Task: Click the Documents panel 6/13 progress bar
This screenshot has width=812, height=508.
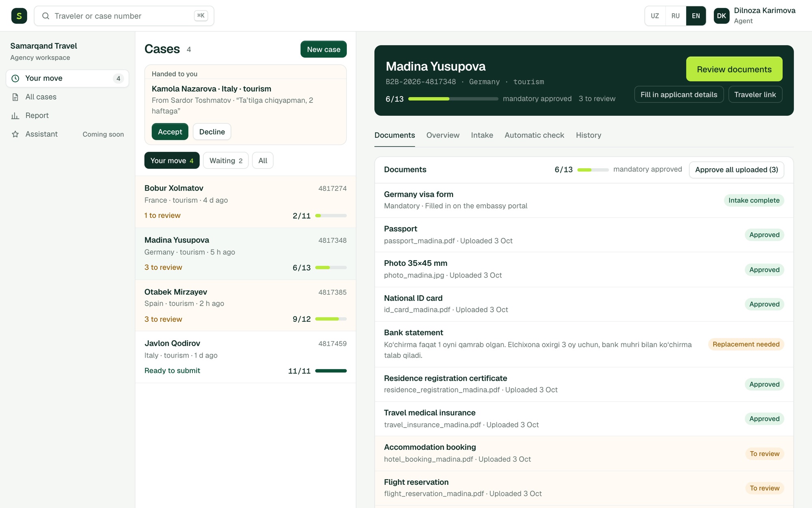Action: [593, 170]
